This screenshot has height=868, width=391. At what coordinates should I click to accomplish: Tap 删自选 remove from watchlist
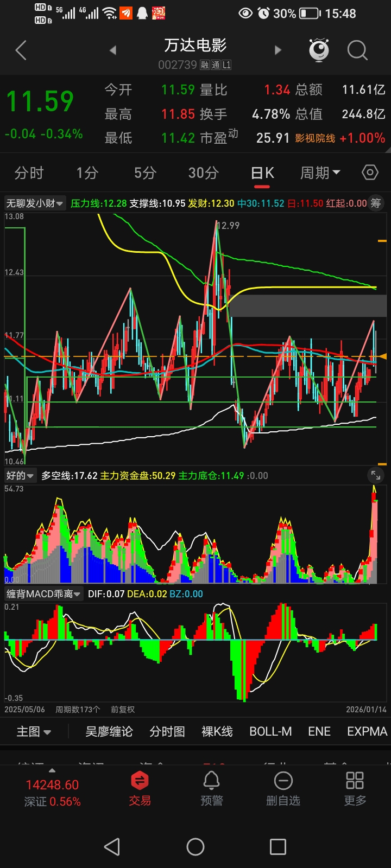pos(283,788)
